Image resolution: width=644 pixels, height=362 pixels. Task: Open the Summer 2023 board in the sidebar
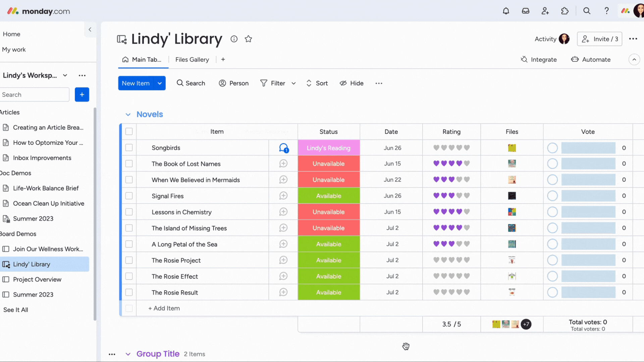(33, 294)
